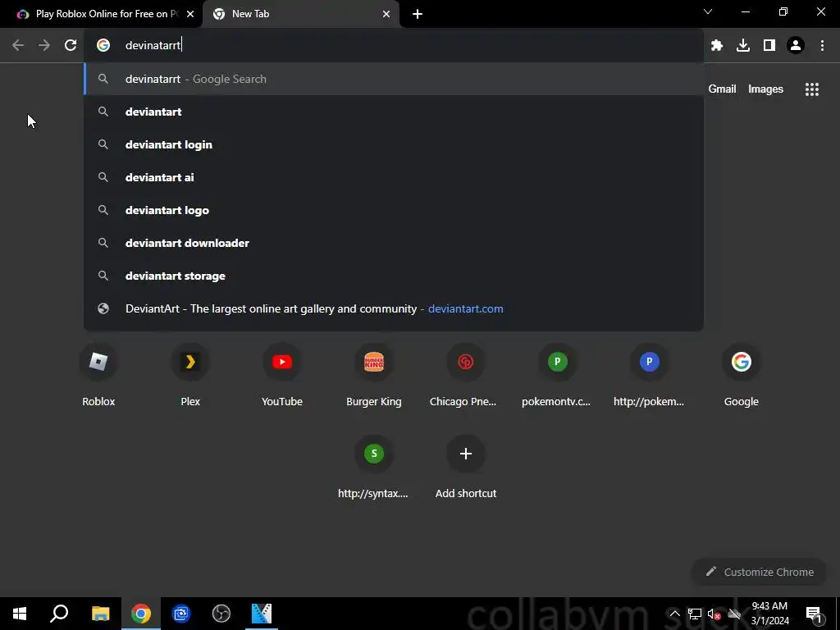
Task: Toggle the side panel icon
Action: tap(769, 45)
